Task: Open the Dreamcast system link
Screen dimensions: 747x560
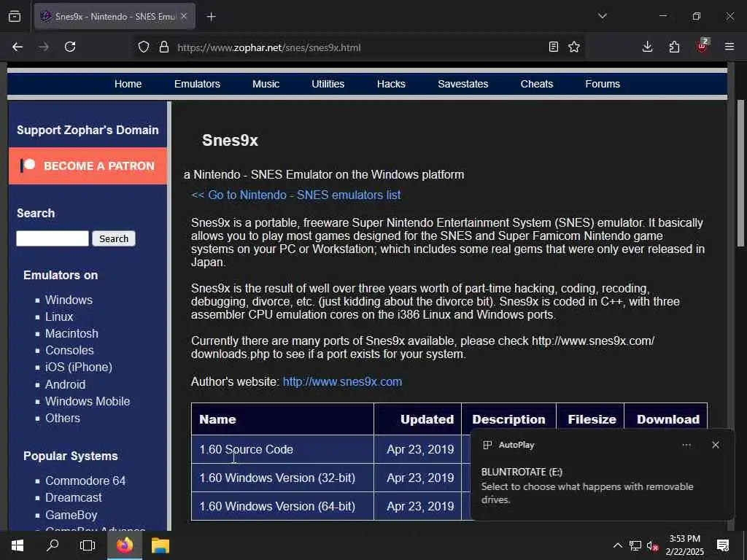Action: pos(74,497)
